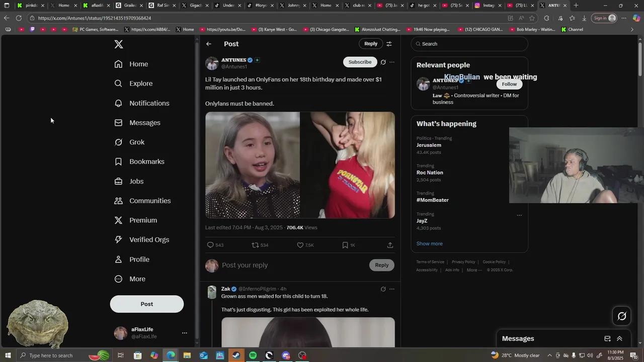The height and width of the screenshot is (362, 644).
Task: Open Explore in the sidebar
Action: pyautogui.click(x=133, y=83)
